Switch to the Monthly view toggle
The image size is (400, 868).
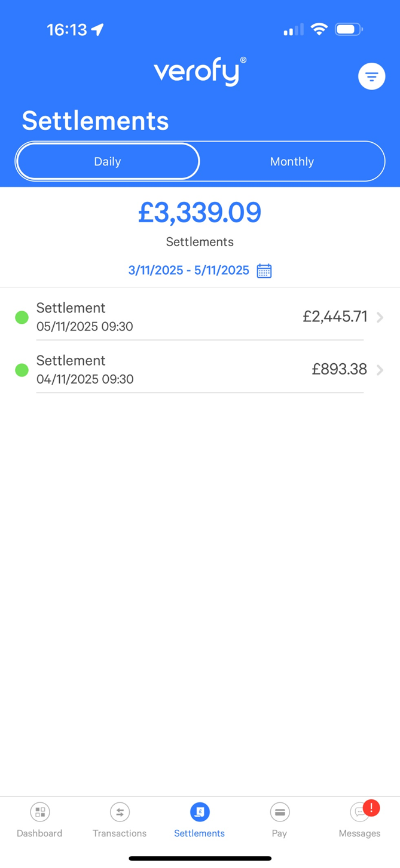coord(292,161)
